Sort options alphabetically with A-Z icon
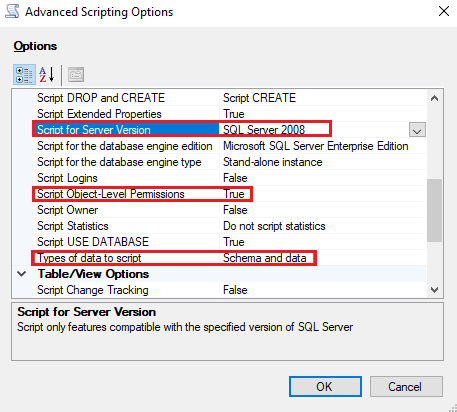 coord(47,74)
